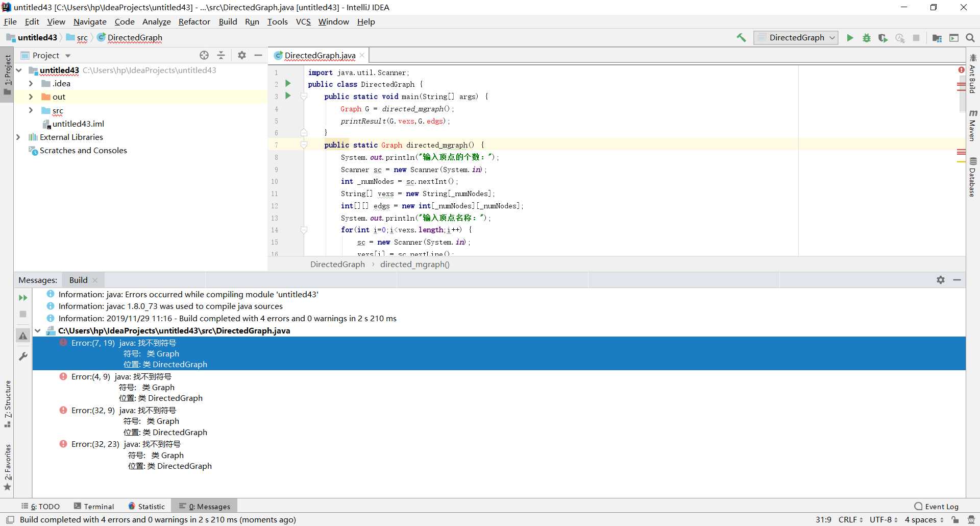The width and height of the screenshot is (980, 526).
Task: Expand External Libraries node
Action: click(x=18, y=137)
